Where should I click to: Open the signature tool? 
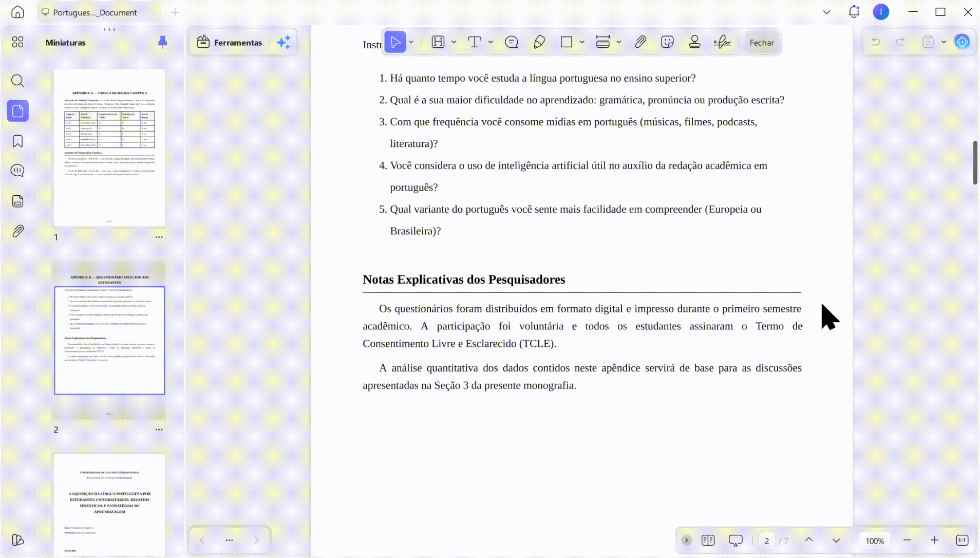(x=722, y=42)
